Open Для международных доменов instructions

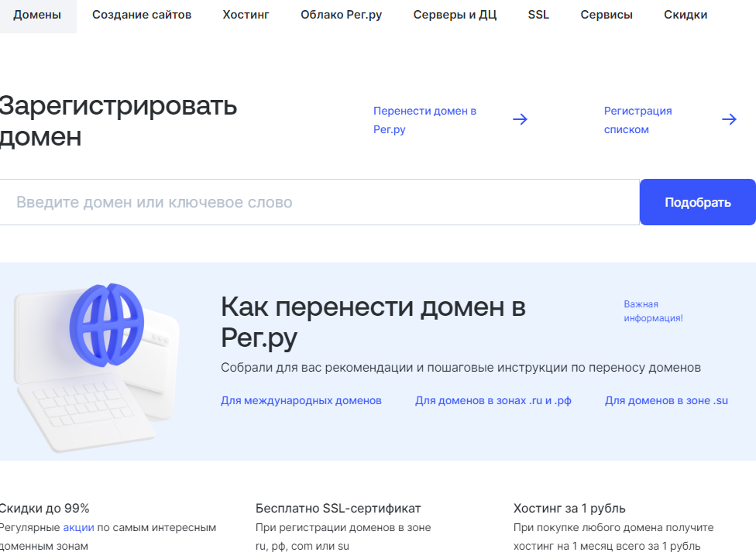click(x=301, y=400)
